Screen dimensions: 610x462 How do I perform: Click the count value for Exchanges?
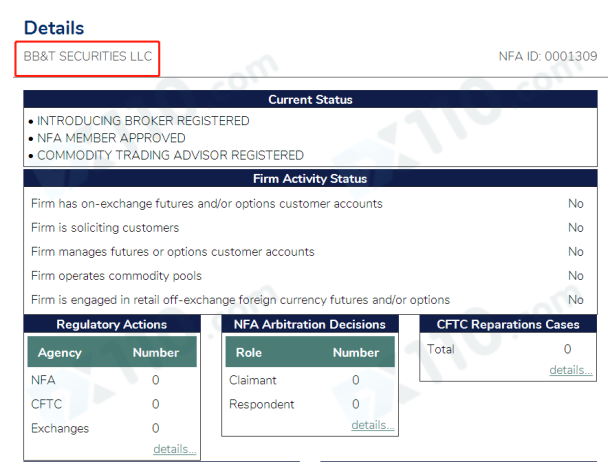[156, 428]
